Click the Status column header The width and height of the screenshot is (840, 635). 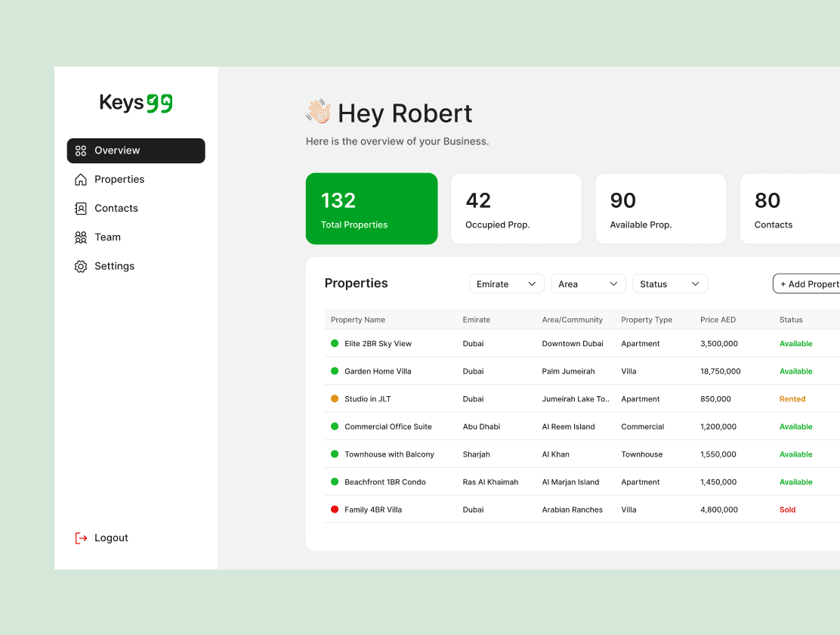(791, 320)
